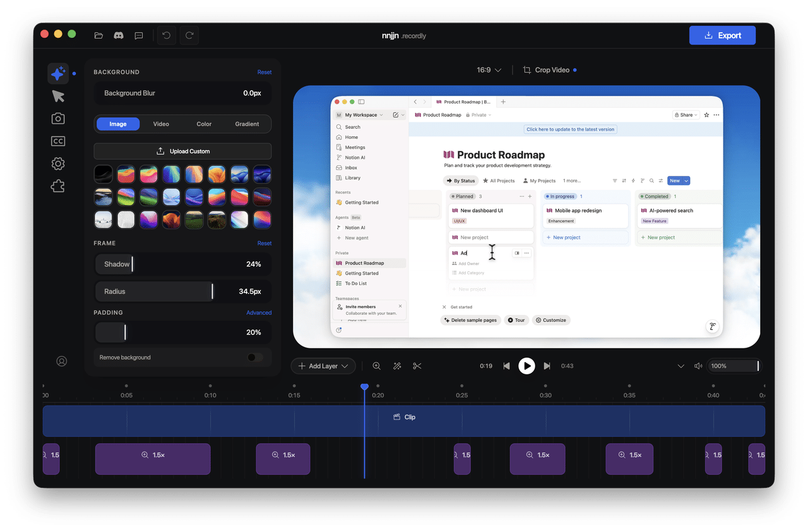The height and width of the screenshot is (532, 808).
Task: Open the 16:9 aspect ratio dropdown
Action: point(489,70)
